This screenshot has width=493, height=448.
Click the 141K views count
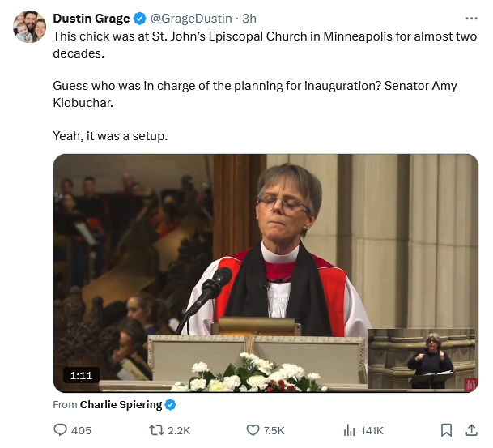point(372,430)
